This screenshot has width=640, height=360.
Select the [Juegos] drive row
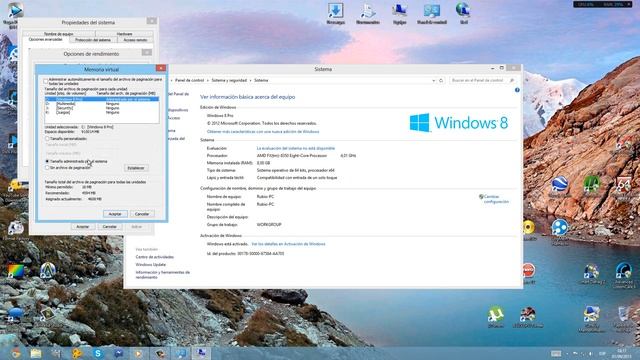click(102, 112)
